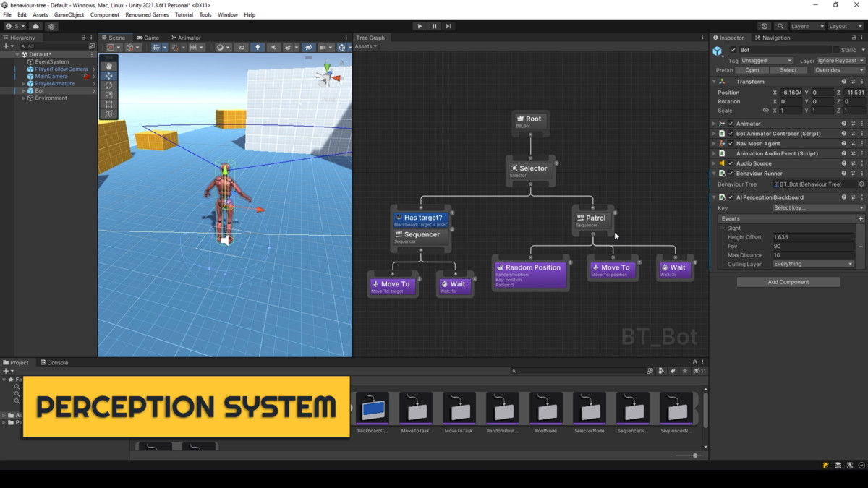Select the Rotate tool
This screenshot has width=868, height=488.
(109, 85)
